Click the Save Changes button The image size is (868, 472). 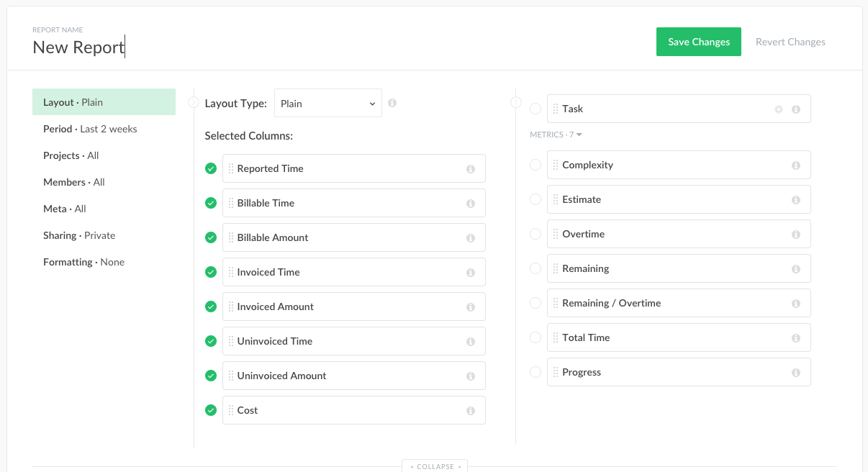point(698,42)
